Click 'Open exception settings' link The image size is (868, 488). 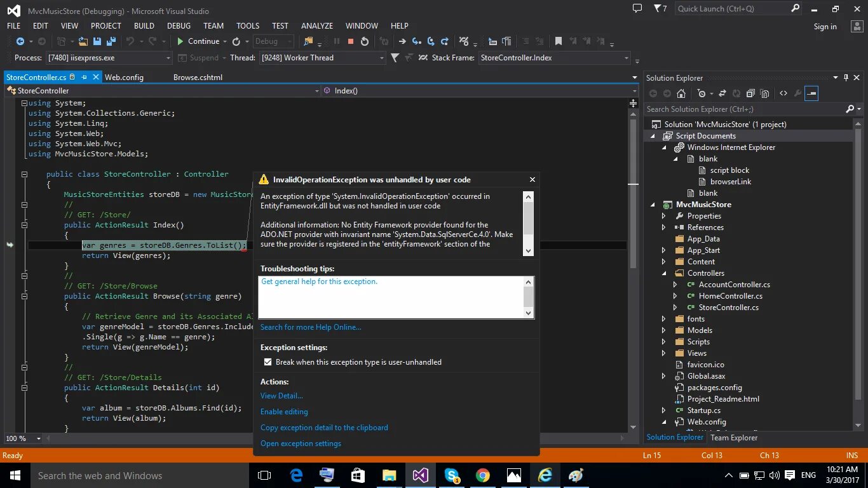(x=301, y=444)
